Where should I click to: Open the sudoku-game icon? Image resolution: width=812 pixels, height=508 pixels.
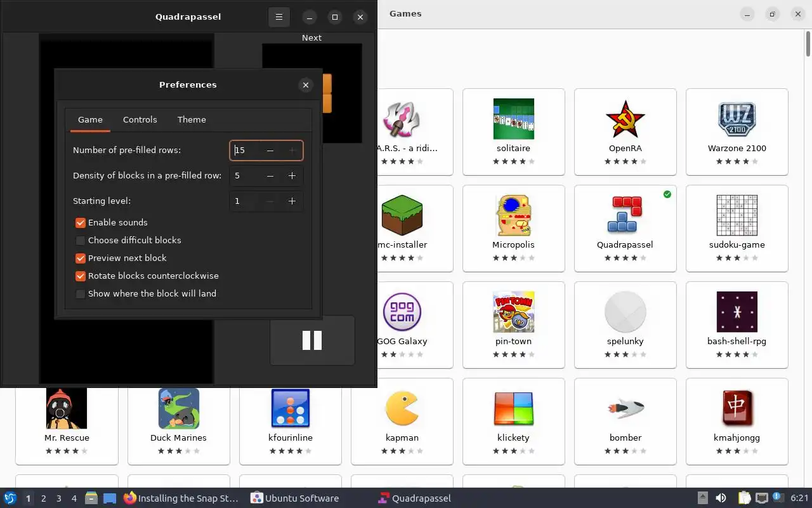click(x=737, y=215)
